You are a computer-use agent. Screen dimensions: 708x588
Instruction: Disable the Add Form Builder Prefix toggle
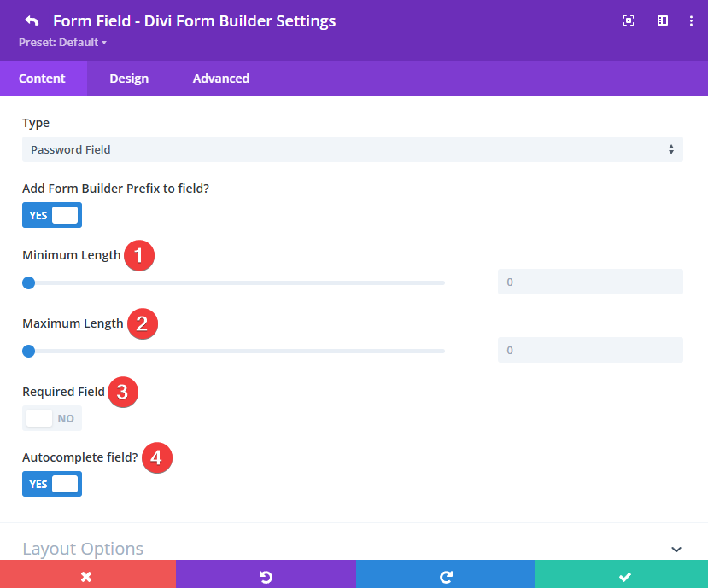click(x=52, y=215)
